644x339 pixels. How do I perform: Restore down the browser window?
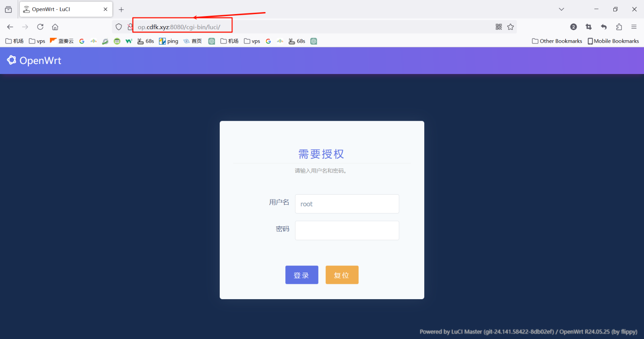(x=615, y=9)
